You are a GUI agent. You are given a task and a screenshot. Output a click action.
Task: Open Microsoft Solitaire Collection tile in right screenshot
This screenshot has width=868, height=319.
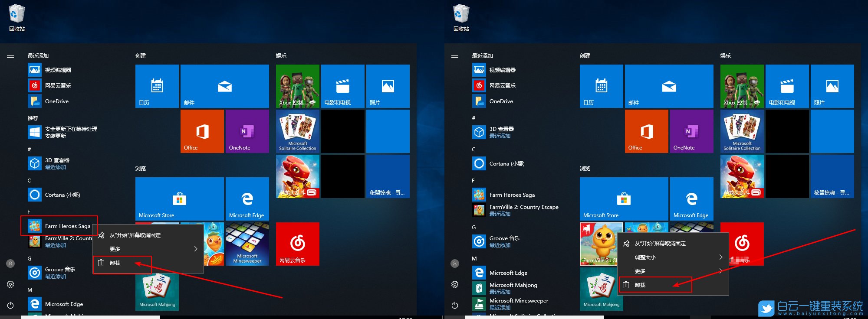pos(742,131)
